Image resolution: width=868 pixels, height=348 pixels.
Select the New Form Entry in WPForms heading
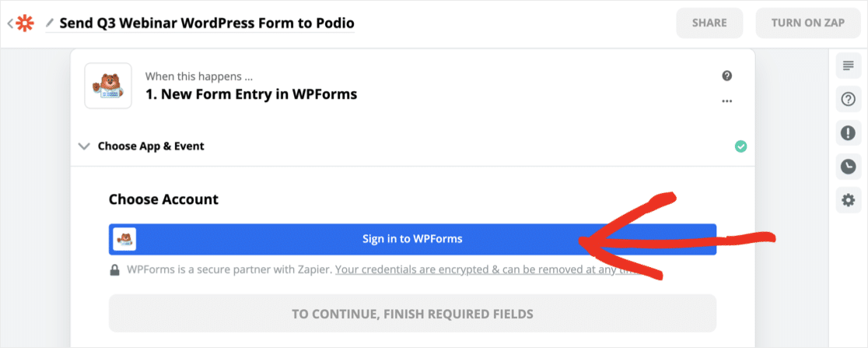pyautogui.click(x=250, y=94)
